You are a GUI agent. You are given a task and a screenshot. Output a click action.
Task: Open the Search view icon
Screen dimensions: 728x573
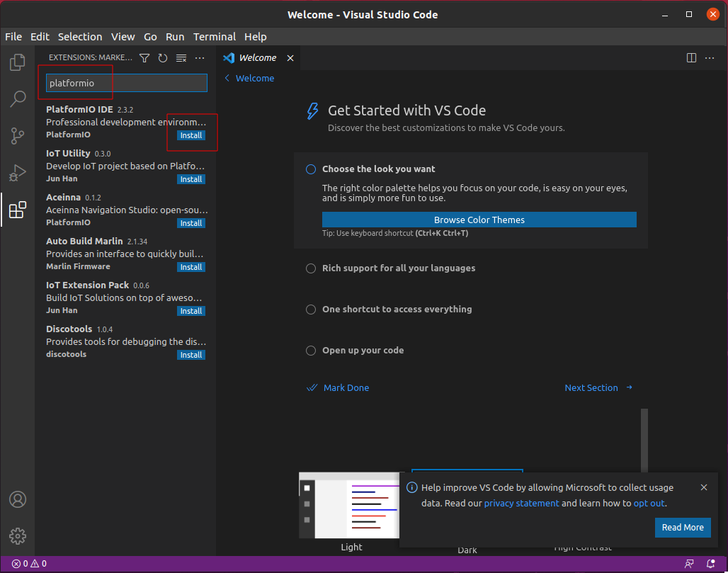point(17,99)
